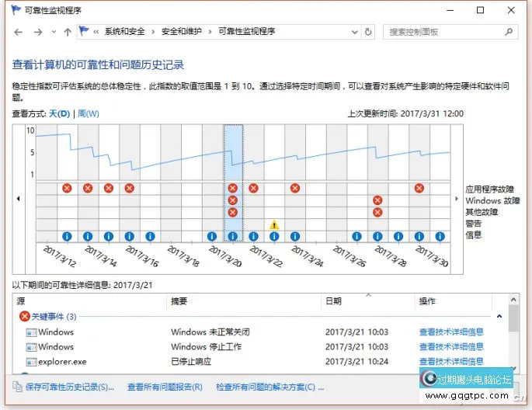Click the 操作 column header
The width and height of the screenshot is (532, 410).
tap(454, 301)
